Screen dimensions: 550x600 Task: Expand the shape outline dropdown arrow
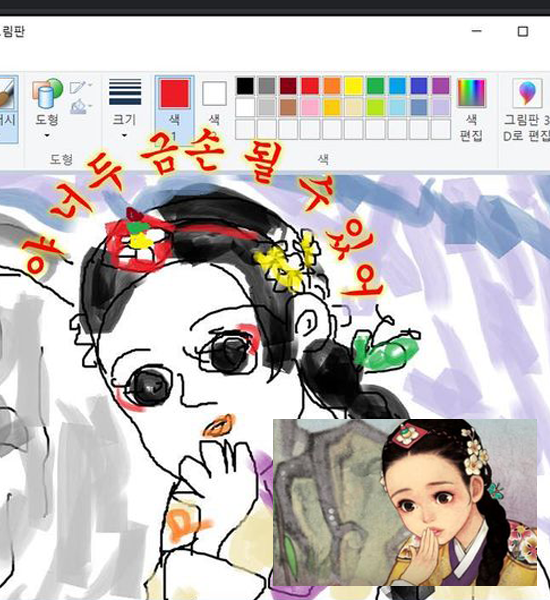pyautogui.click(x=90, y=85)
